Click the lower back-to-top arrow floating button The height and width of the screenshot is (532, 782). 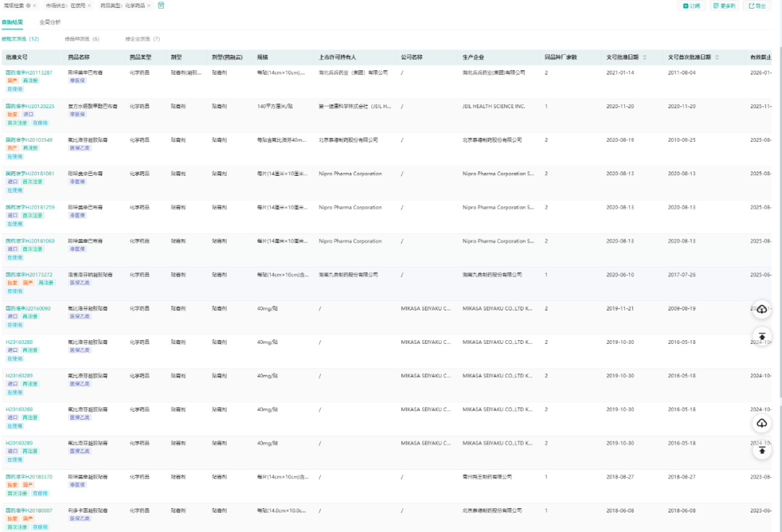pyautogui.click(x=762, y=450)
